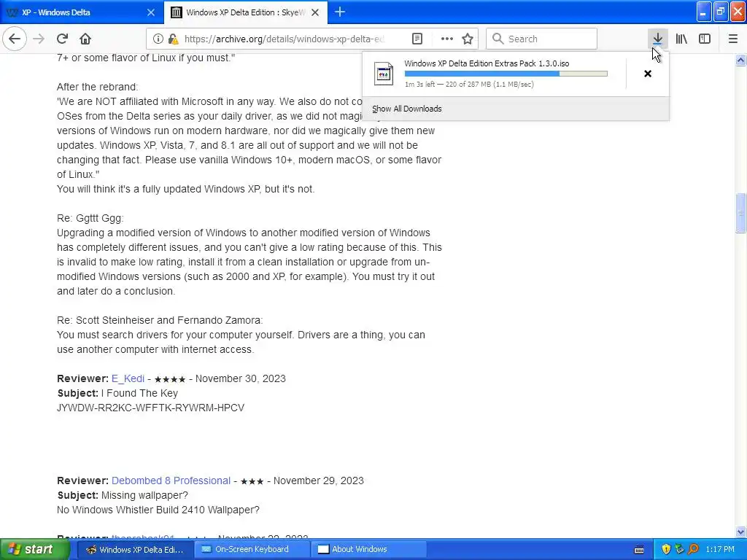Image resolution: width=747 pixels, height=560 pixels.
Task: Click the Windows Start button
Action: (35, 549)
